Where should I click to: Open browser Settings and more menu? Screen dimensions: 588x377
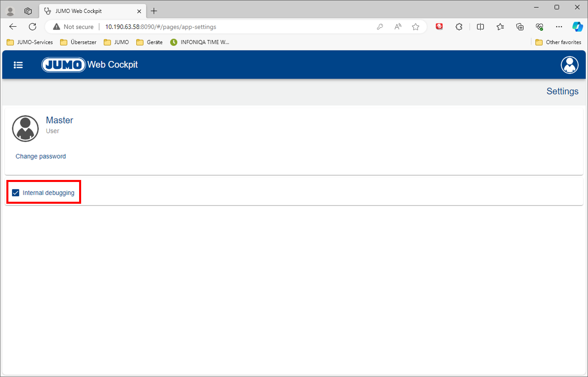click(559, 27)
